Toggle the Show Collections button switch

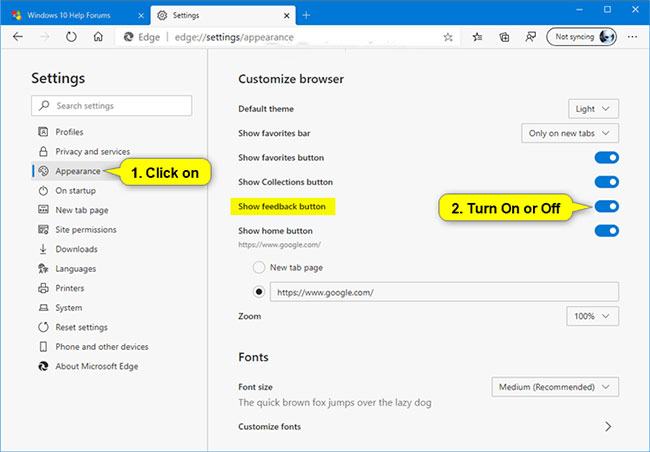[606, 182]
